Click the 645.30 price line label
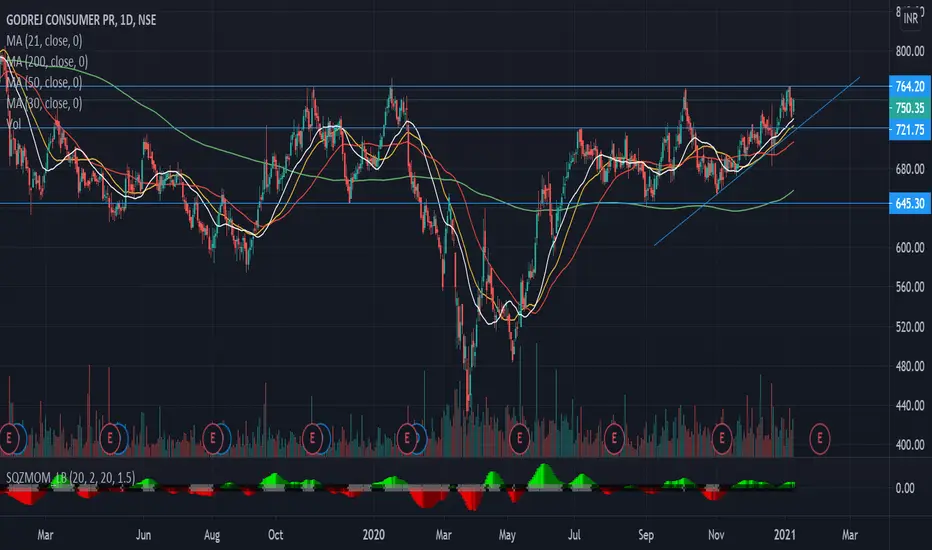Image resolution: width=932 pixels, height=550 pixels. pyautogui.click(x=909, y=203)
